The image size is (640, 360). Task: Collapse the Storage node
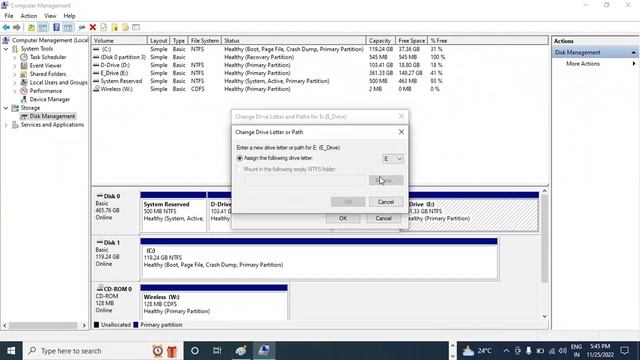(x=6, y=108)
